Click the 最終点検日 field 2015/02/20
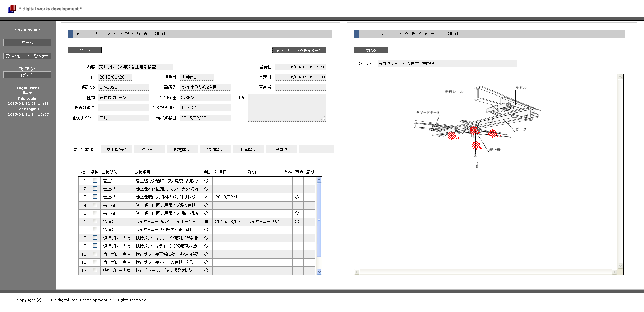This screenshot has width=644, height=312. tap(206, 118)
